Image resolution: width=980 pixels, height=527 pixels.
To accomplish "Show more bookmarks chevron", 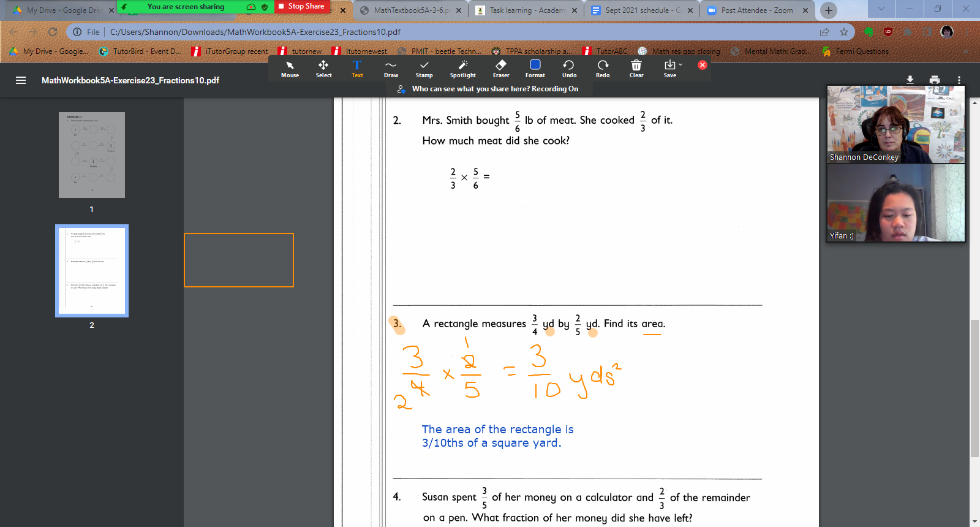I will [x=966, y=51].
